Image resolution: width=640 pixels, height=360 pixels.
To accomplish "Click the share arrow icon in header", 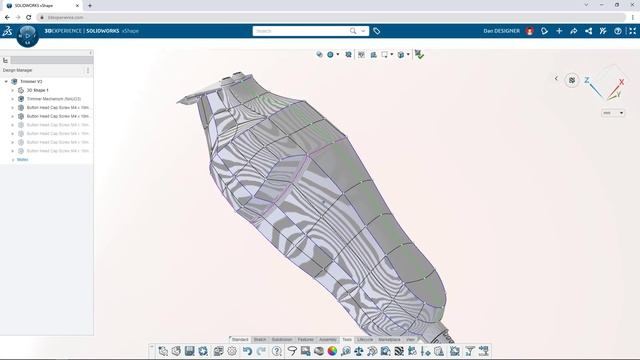I will click(573, 31).
